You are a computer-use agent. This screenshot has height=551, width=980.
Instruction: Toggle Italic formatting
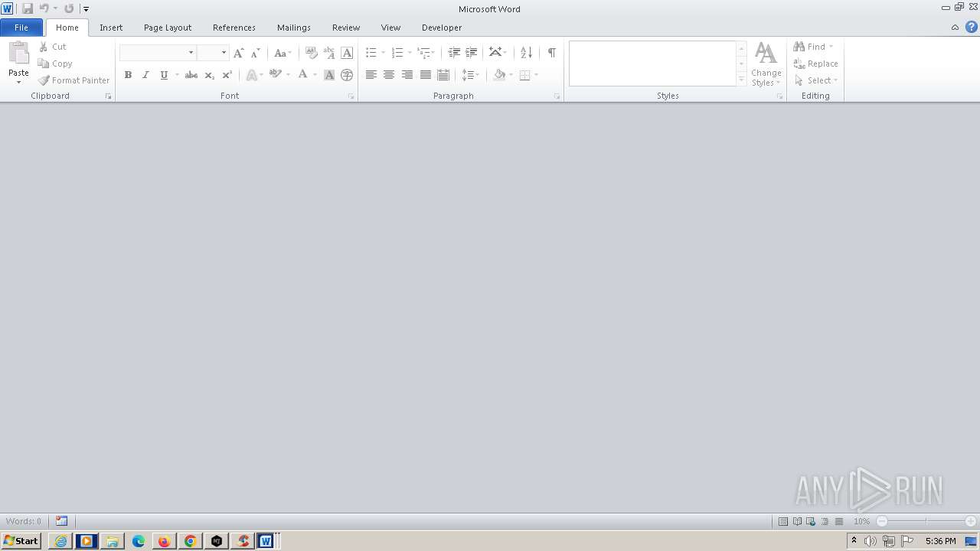pyautogui.click(x=145, y=75)
